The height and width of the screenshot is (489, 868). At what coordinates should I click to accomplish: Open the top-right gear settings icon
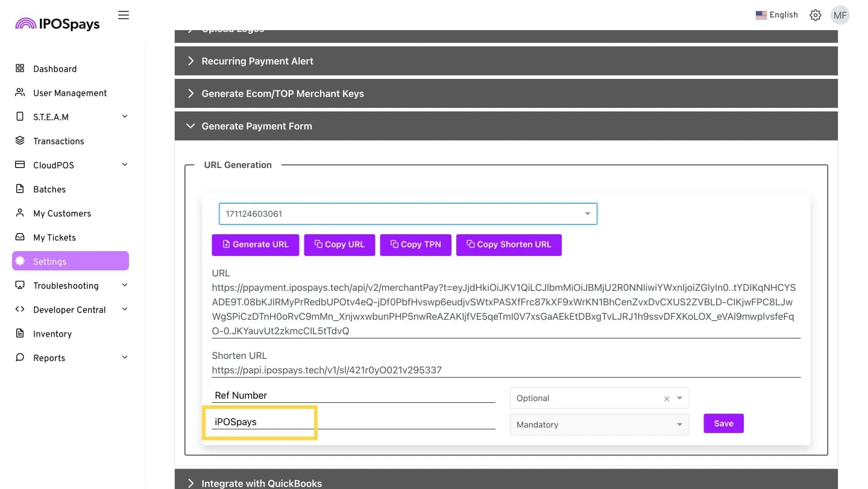[x=816, y=15]
